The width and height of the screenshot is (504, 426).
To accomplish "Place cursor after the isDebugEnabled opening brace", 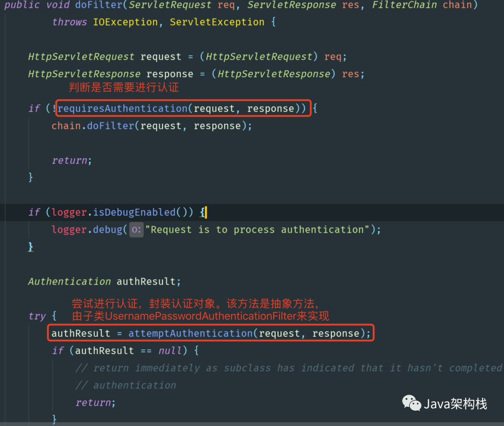I will (x=205, y=213).
